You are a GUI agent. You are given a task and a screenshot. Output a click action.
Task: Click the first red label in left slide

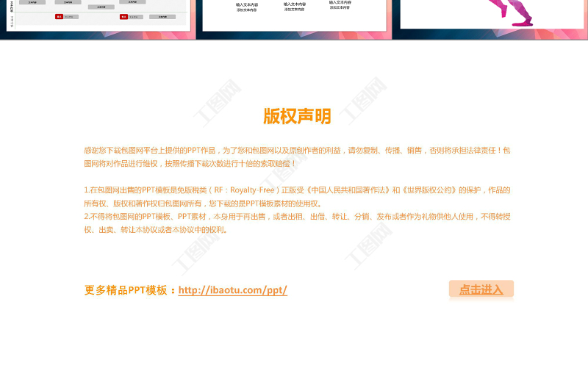click(59, 15)
